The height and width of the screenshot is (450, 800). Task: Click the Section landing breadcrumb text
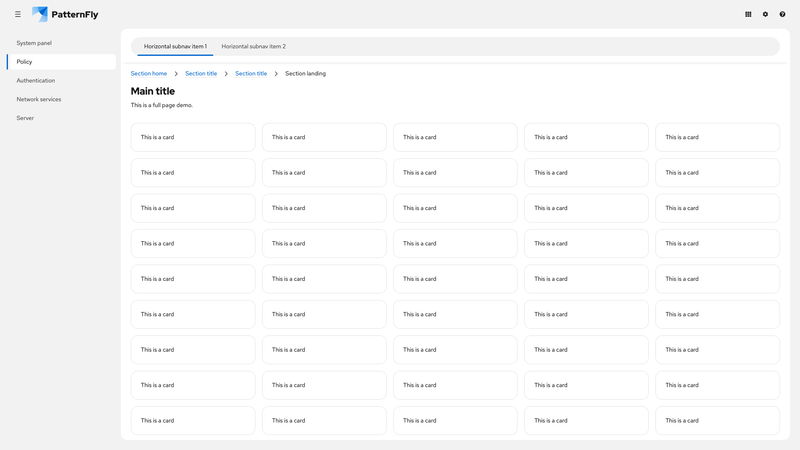(305, 73)
